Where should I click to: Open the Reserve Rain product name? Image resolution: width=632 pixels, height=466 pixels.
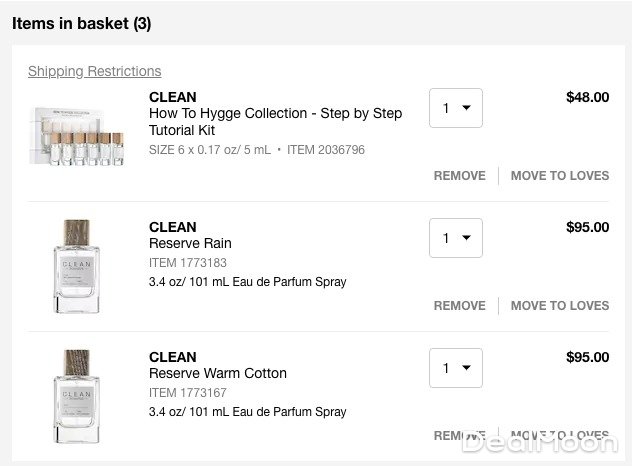(190, 243)
